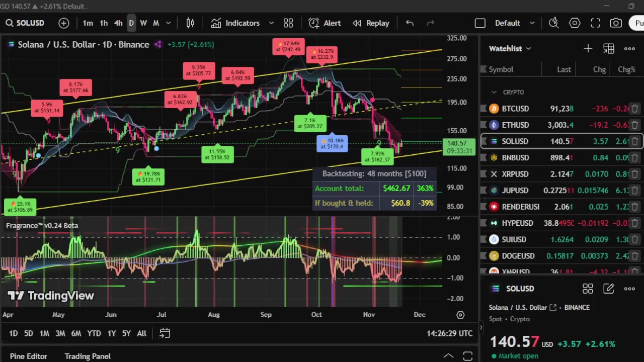Expand the indicators favorites dropdown arrow
The width and height of the screenshot is (644, 362).
[x=271, y=23]
